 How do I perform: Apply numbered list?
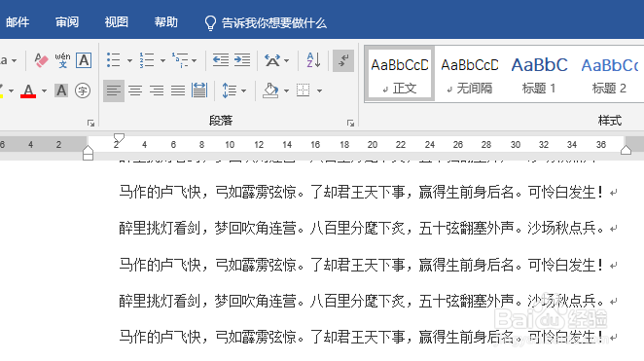(147, 60)
